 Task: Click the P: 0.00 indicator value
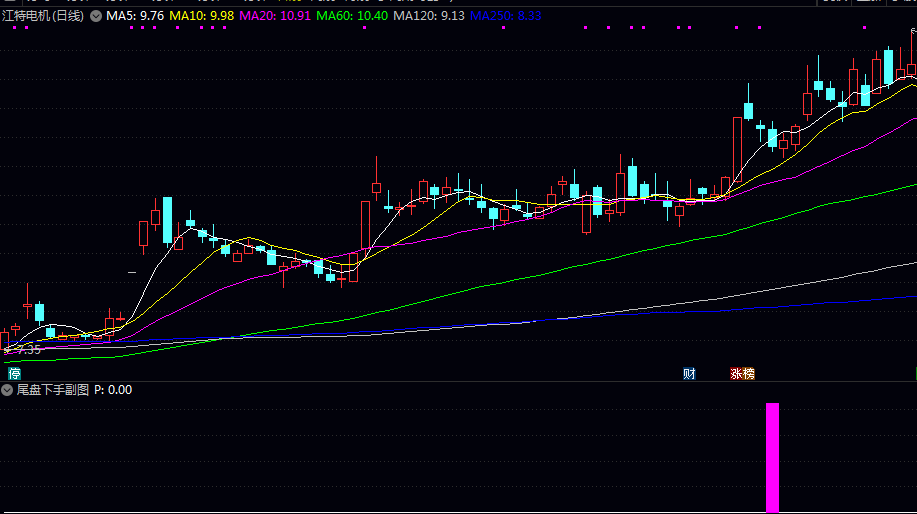113,390
